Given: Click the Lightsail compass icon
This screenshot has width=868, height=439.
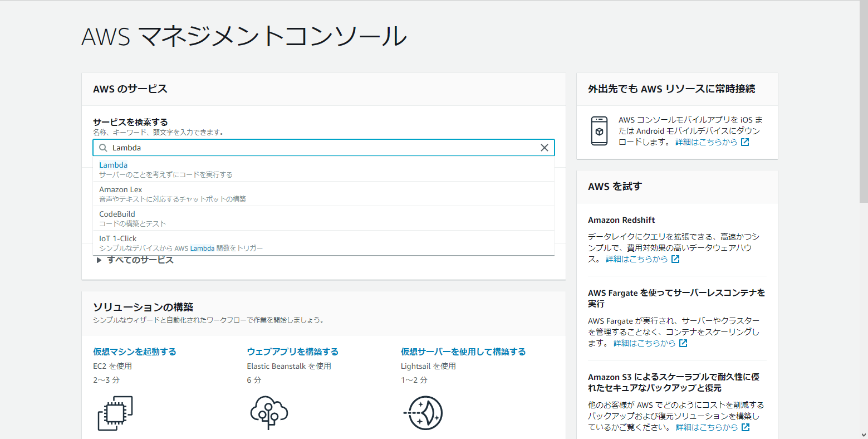Looking at the screenshot, I should 423,413.
